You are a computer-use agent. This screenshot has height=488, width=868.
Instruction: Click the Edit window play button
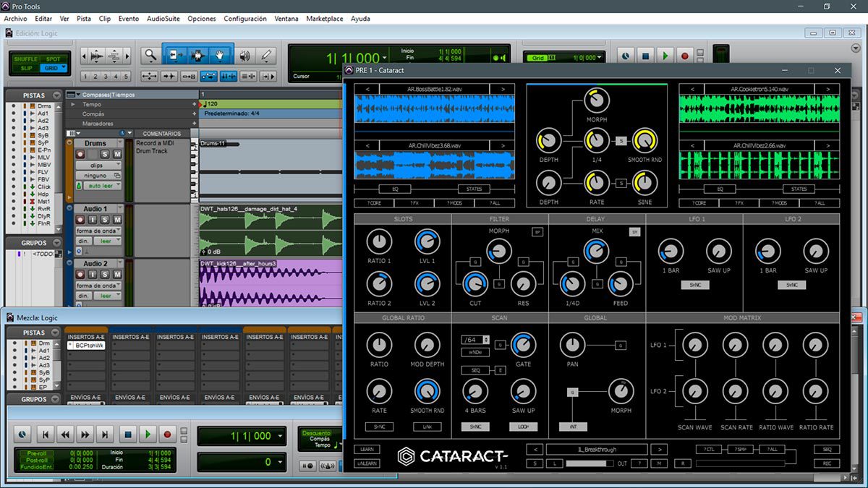point(665,55)
